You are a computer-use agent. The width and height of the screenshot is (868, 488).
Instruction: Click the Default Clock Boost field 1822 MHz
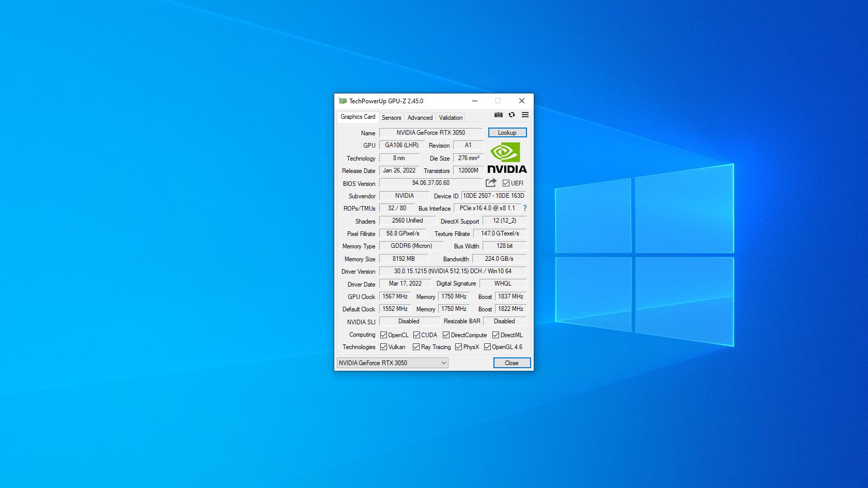[510, 309]
